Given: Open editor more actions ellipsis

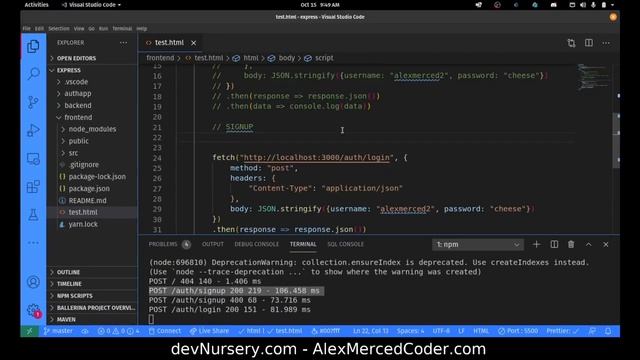Looking at the screenshot, I should (x=606, y=43).
